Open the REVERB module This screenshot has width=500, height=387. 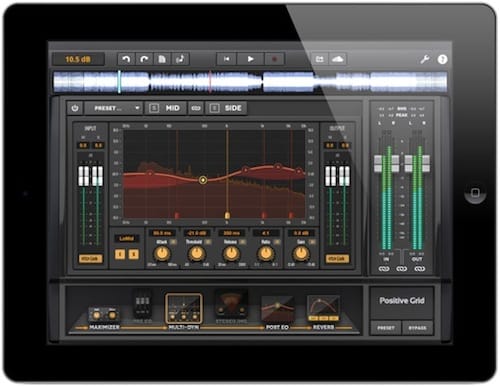[323, 313]
